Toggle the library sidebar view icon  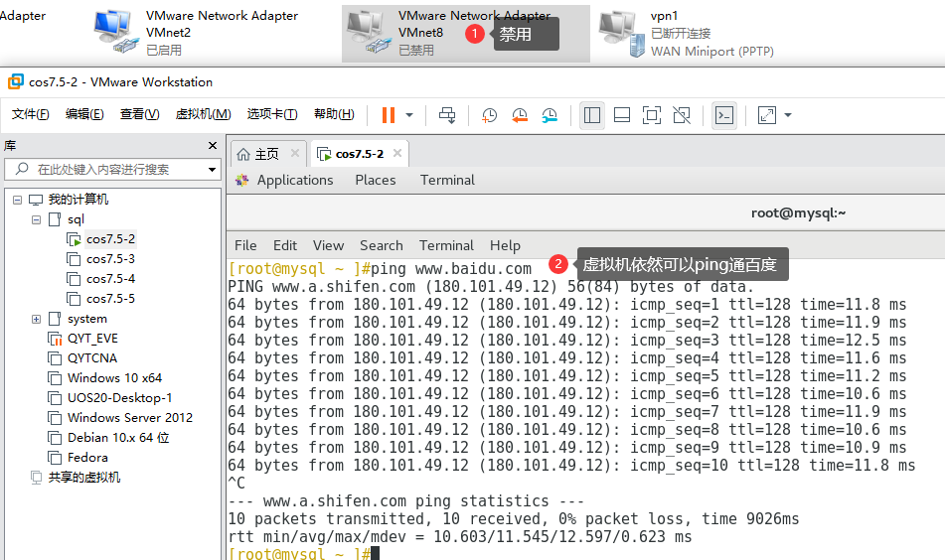[592, 115]
